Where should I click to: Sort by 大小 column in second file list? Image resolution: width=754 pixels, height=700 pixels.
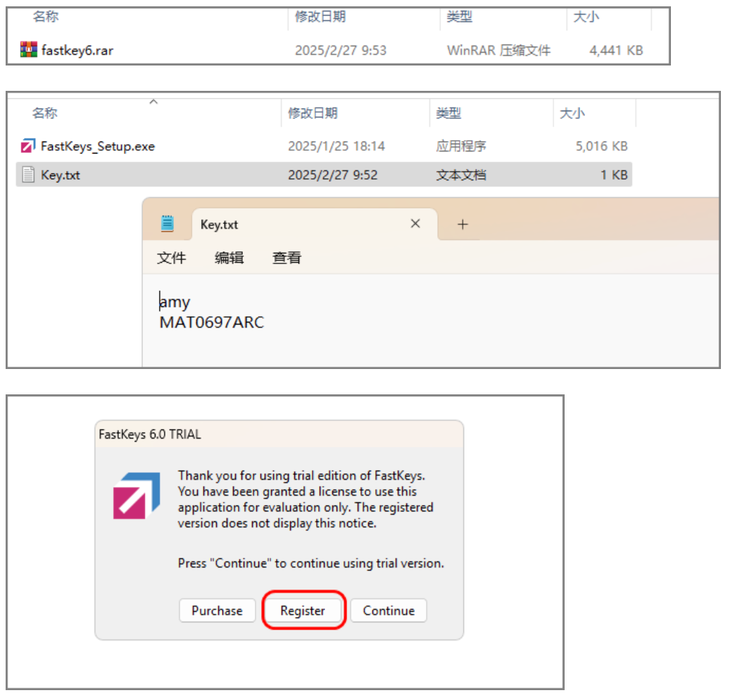pyautogui.click(x=572, y=113)
